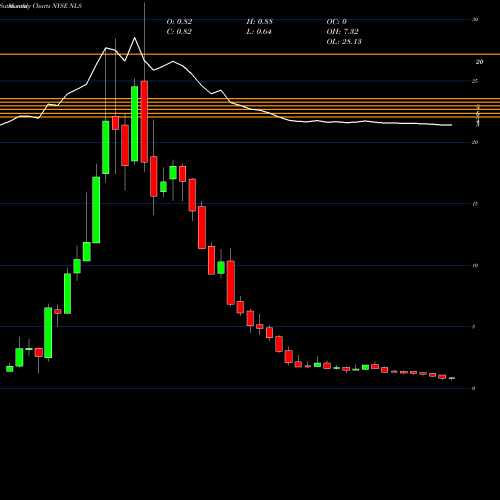Click the 30 price axis label
The image size is (500, 500).
tap(475, 20)
